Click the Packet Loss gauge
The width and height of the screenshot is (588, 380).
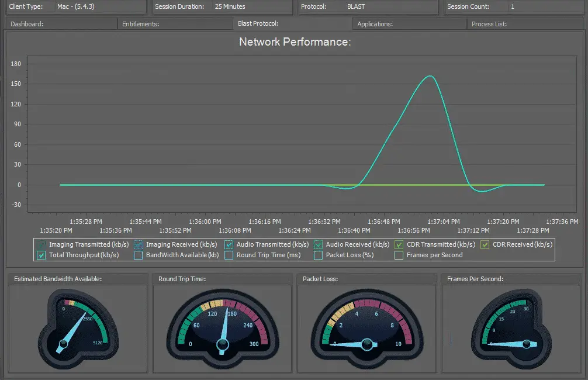click(x=367, y=329)
